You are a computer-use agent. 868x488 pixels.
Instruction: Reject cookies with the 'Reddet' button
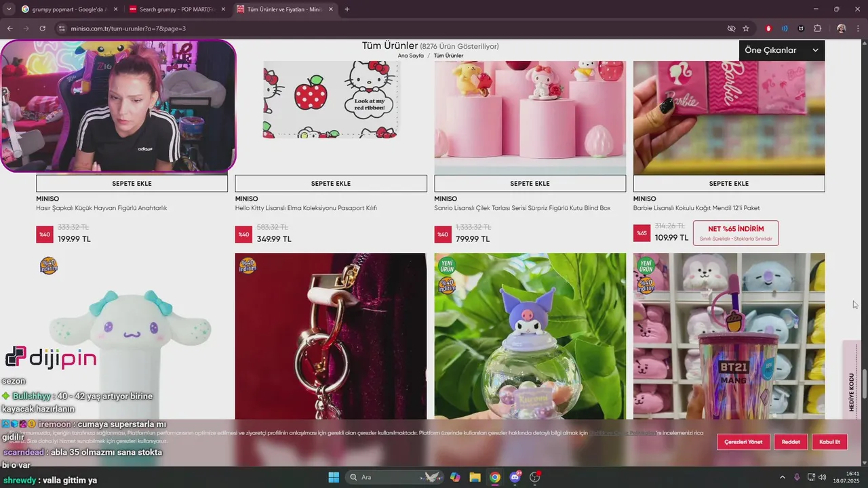(791, 442)
